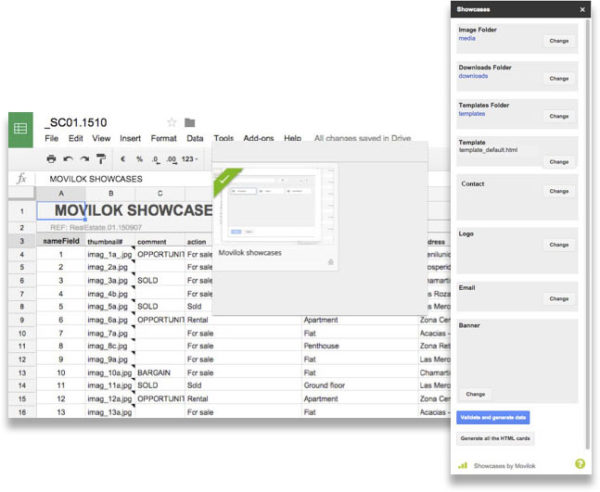Screen dimensions: 600x492
Task: Open the media folder link
Action: tap(467, 38)
